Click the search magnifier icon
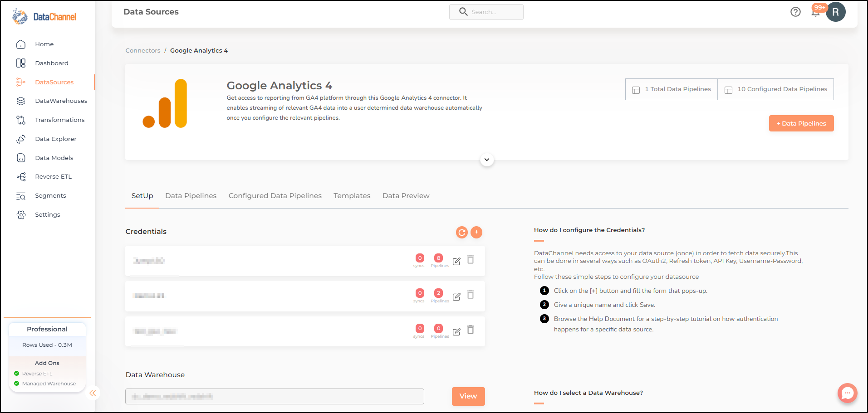The width and height of the screenshot is (868, 413). tap(463, 12)
